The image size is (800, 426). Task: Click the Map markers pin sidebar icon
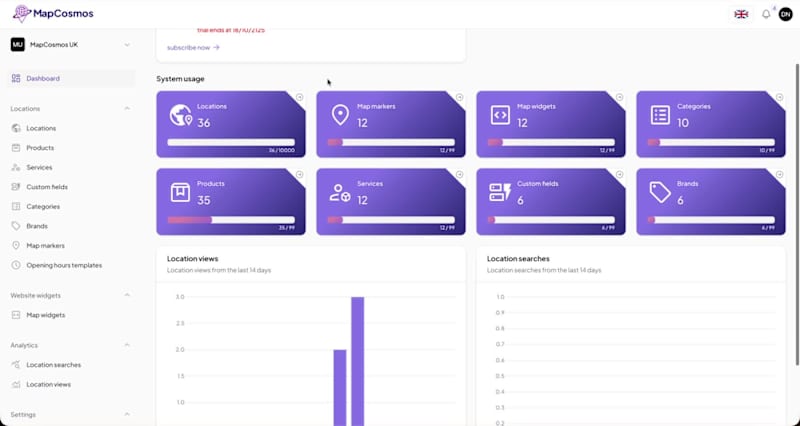coord(16,245)
